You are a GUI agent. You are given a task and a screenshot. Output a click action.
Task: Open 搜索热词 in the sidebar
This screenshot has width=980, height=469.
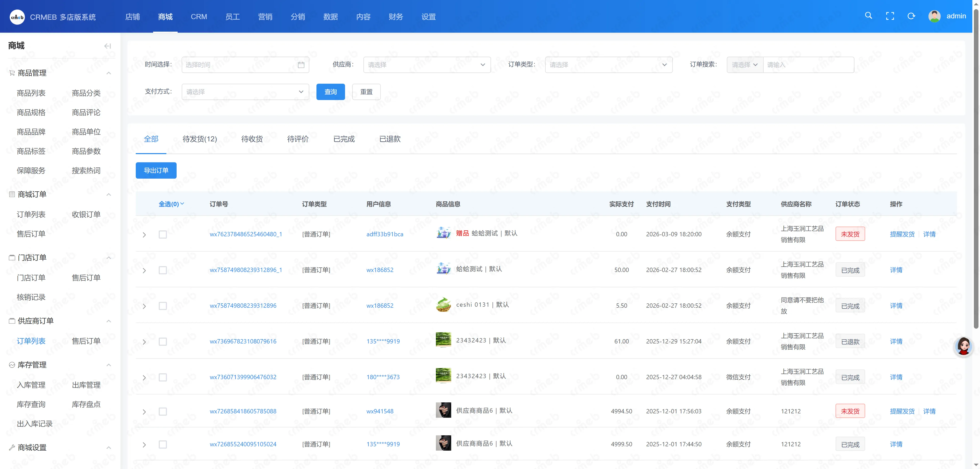[86, 170]
